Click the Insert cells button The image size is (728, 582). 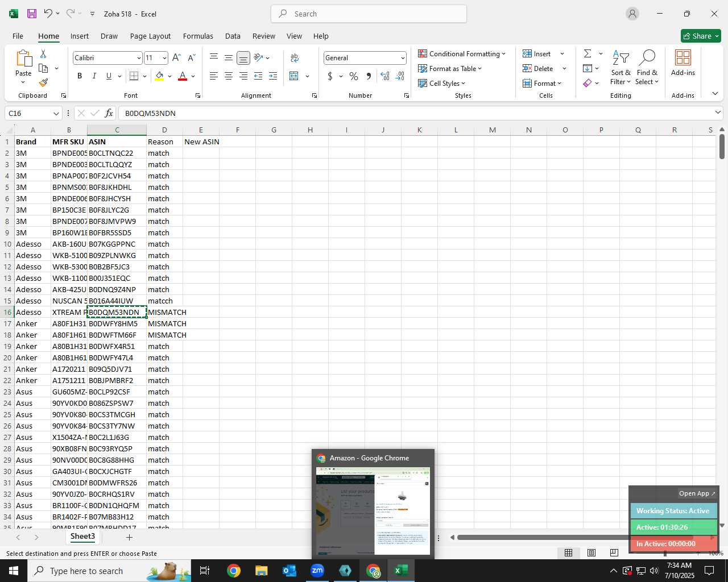point(537,54)
